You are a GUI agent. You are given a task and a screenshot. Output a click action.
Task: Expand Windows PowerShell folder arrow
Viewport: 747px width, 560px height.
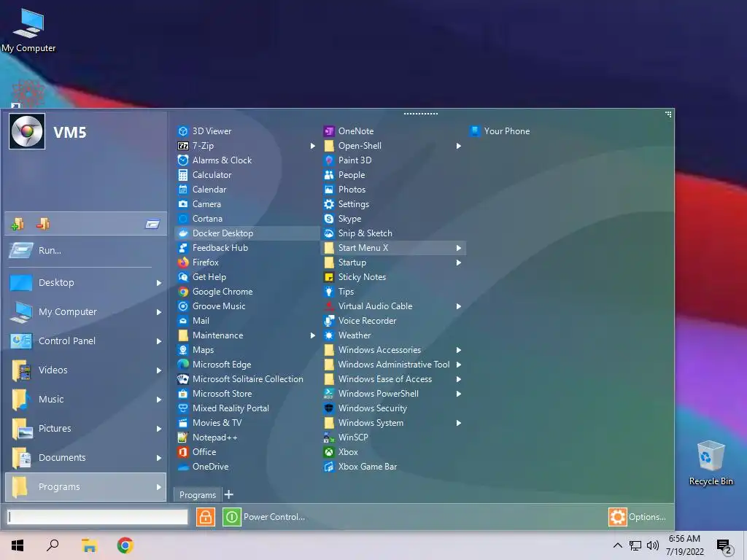pos(458,394)
